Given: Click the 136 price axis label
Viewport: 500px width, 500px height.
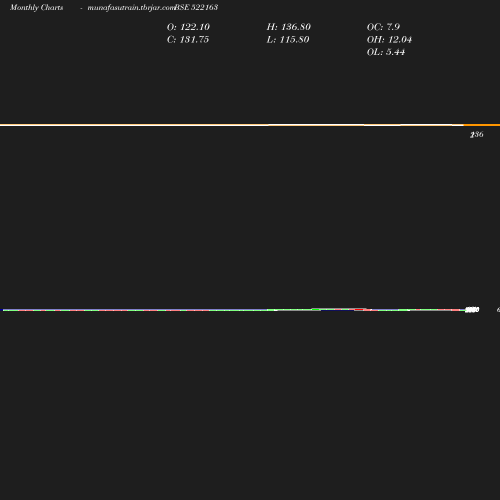Looking at the screenshot, I should pyautogui.click(x=477, y=135).
